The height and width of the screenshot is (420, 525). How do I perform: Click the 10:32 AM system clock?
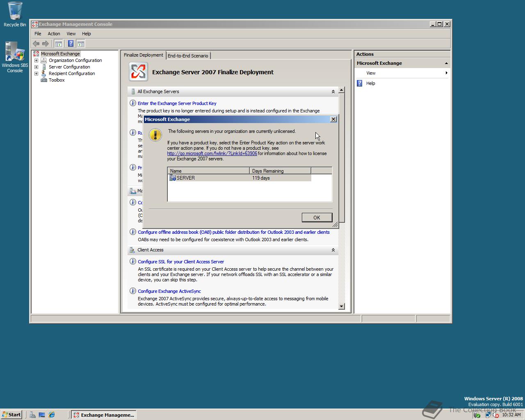pyautogui.click(x=511, y=415)
